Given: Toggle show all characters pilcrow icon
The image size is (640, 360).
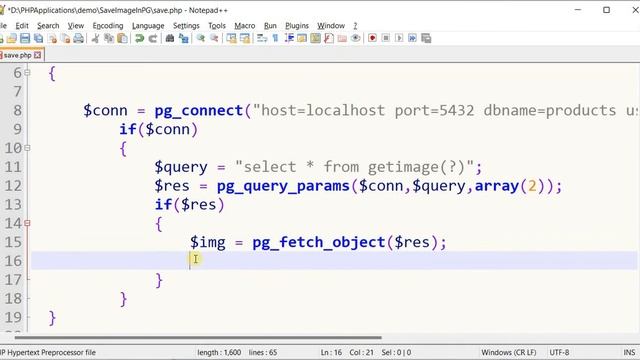Looking at the screenshot, I should point(276,38).
